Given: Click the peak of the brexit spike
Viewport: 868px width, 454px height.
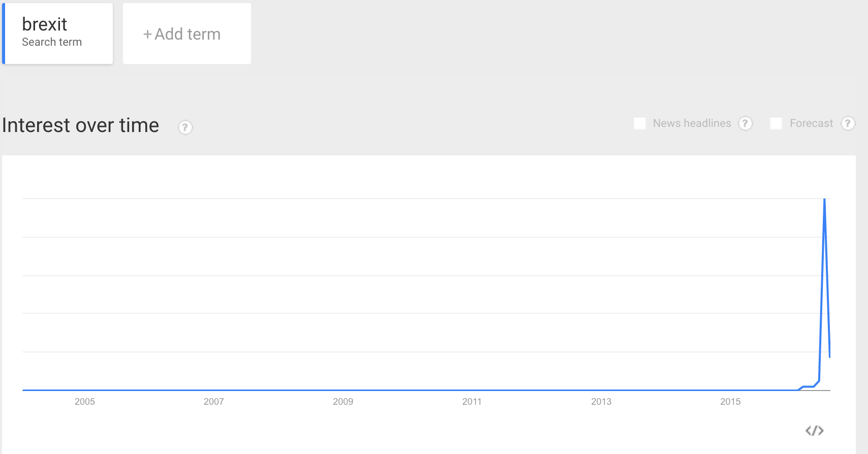Looking at the screenshot, I should [x=824, y=200].
